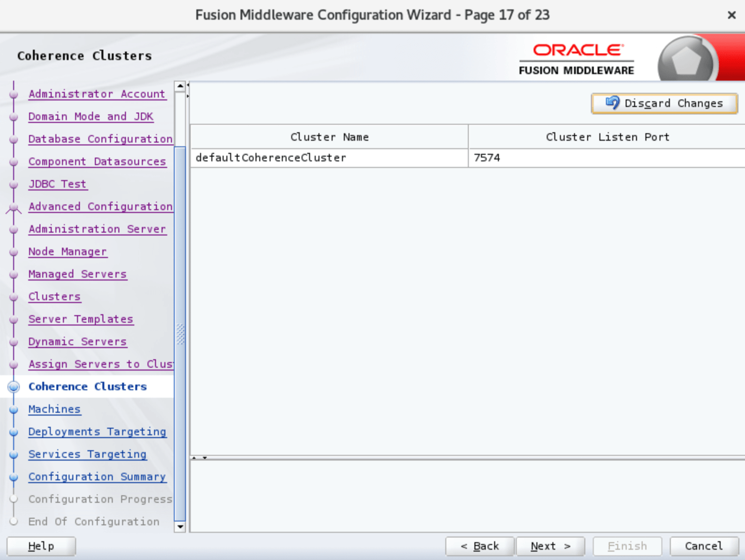Navigate to Managed Servers step
The height and width of the screenshot is (560, 745).
point(77,274)
